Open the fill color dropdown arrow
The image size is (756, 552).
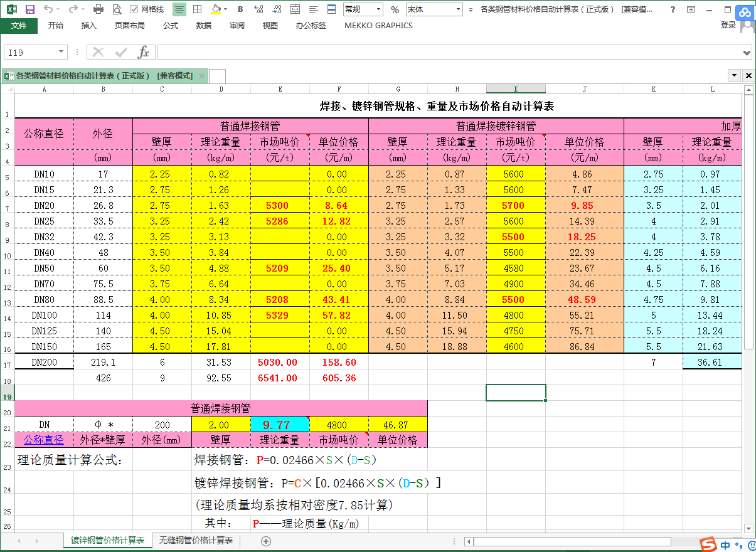pyautogui.click(x=226, y=9)
